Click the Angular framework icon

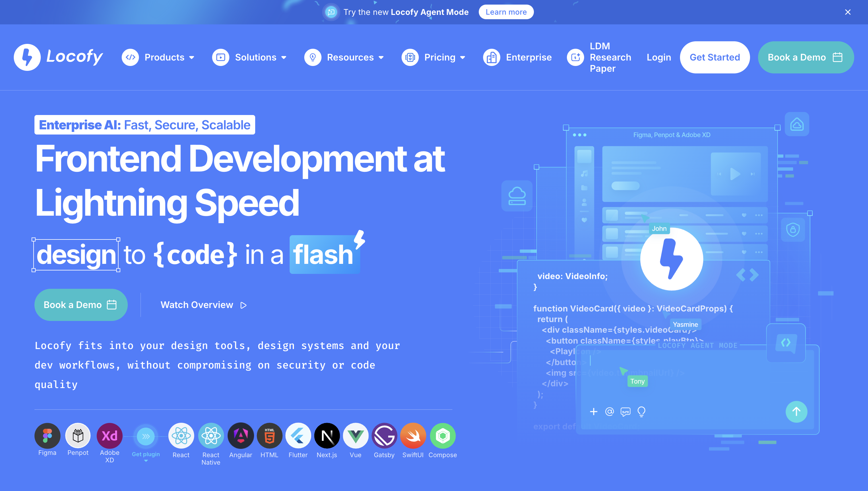(x=241, y=436)
